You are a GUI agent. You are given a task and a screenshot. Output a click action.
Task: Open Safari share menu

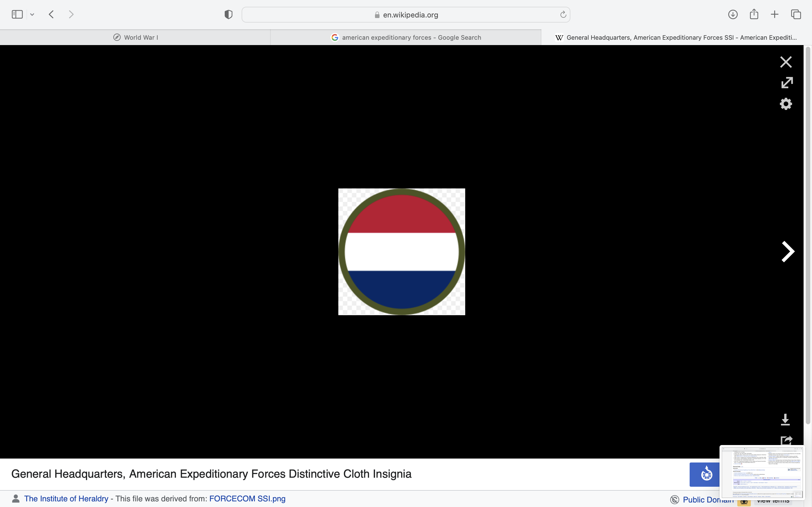pyautogui.click(x=754, y=14)
